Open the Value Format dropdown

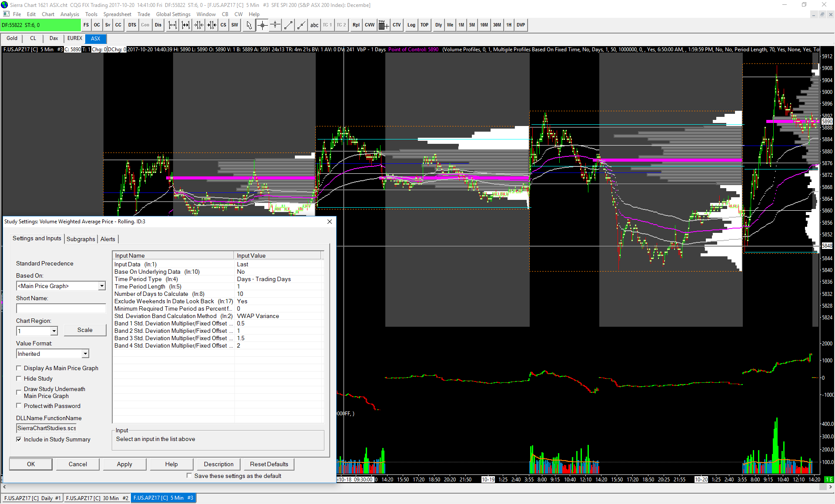85,354
